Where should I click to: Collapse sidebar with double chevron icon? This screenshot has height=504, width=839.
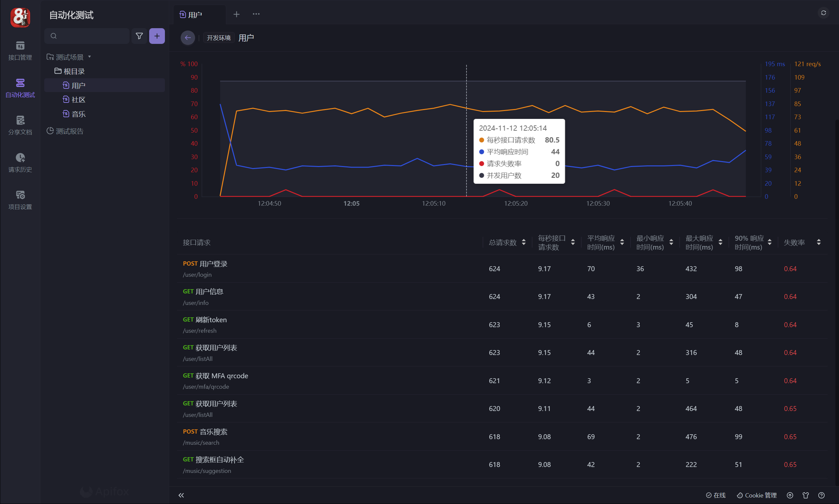pyautogui.click(x=181, y=495)
